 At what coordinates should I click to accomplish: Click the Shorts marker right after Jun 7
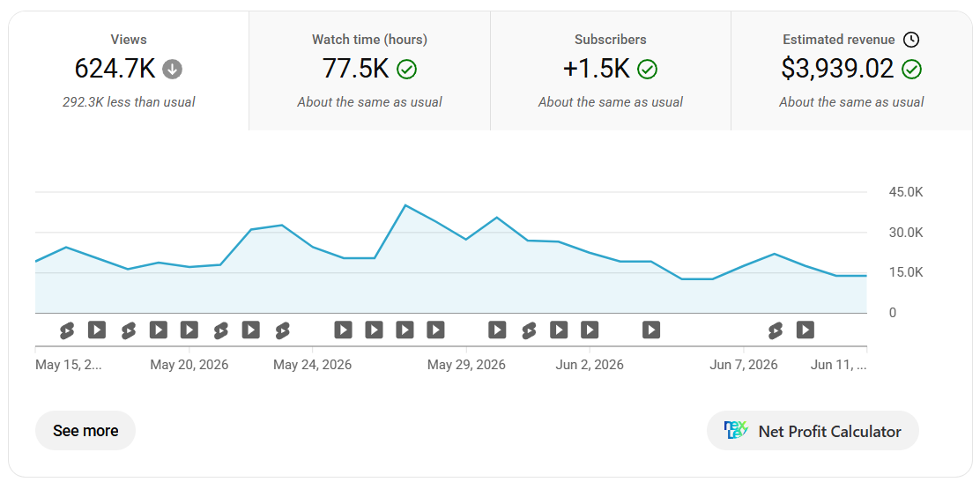[x=775, y=330]
